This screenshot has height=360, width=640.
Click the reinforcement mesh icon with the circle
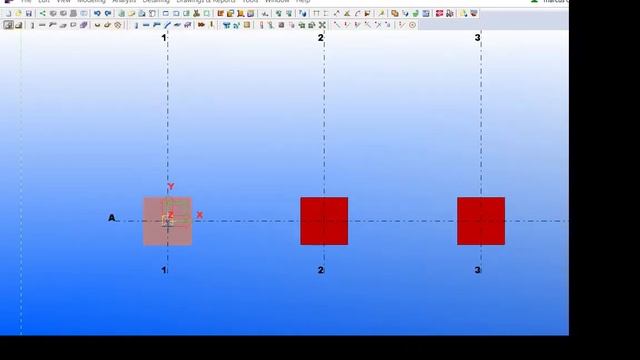tap(118, 25)
